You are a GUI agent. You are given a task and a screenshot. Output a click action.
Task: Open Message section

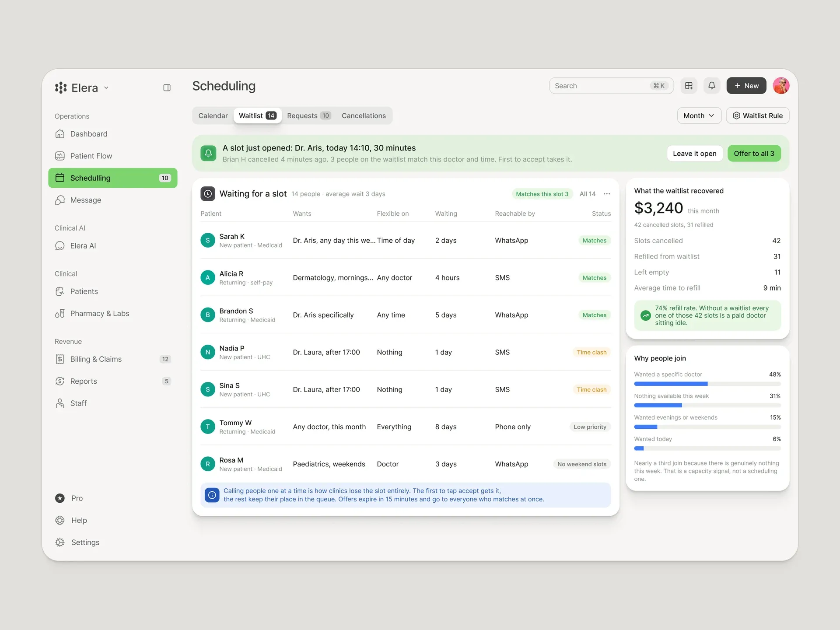click(112, 200)
